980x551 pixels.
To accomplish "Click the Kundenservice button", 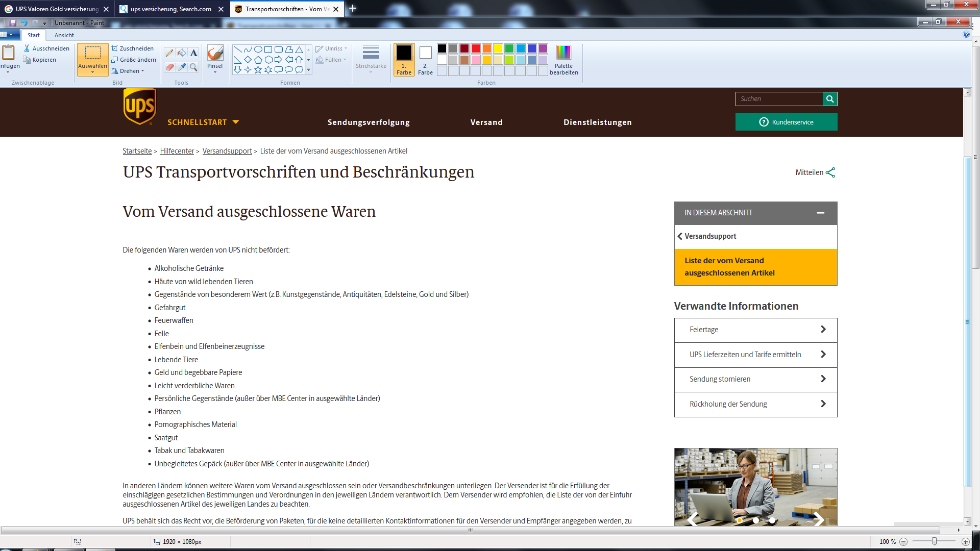I will pos(786,122).
